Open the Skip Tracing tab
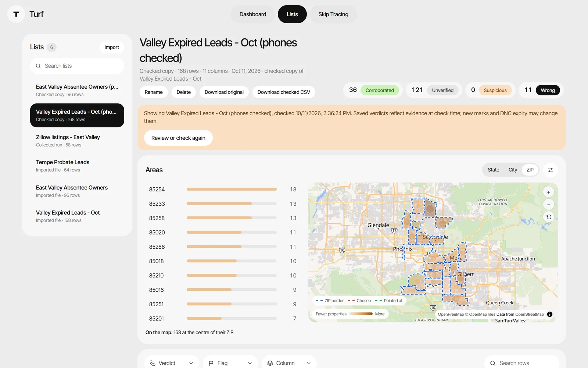Viewport: 588px width, 368px height. pos(333,14)
